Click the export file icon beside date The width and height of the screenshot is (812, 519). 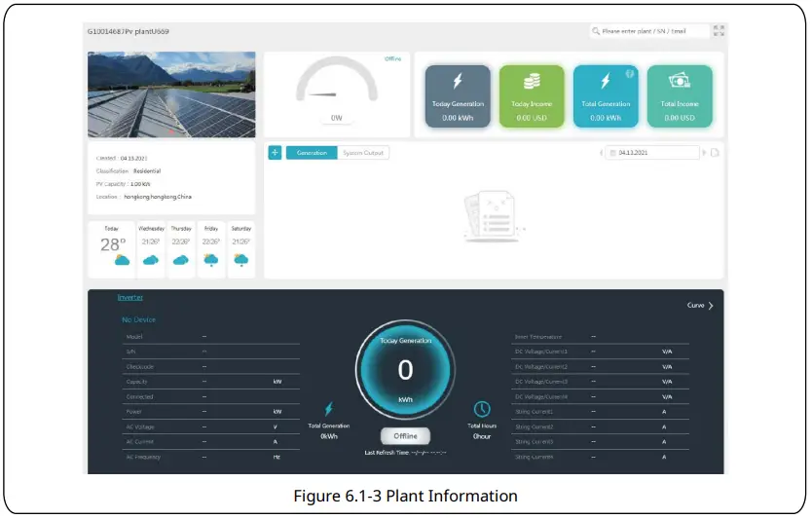point(716,153)
